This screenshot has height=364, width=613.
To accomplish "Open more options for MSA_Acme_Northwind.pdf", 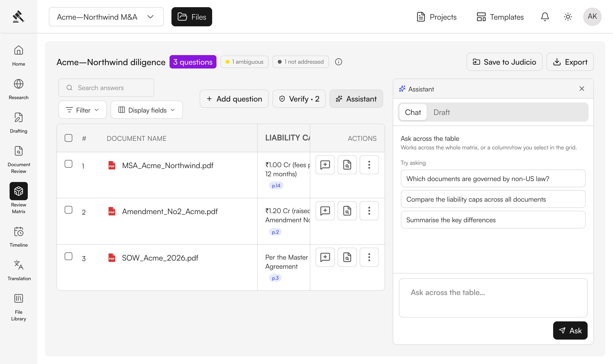I will (x=369, y=165).
